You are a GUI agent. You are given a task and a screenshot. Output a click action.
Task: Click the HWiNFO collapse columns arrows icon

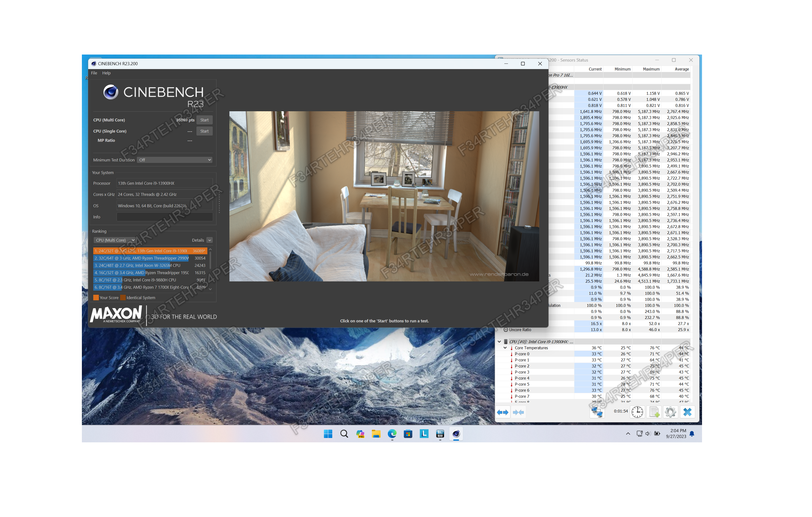518,412
